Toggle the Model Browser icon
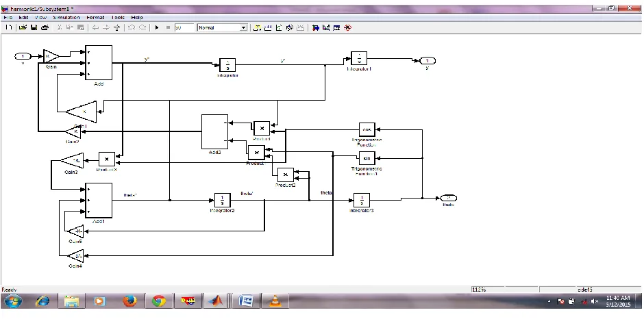The image size is (644, 319). 337,27
